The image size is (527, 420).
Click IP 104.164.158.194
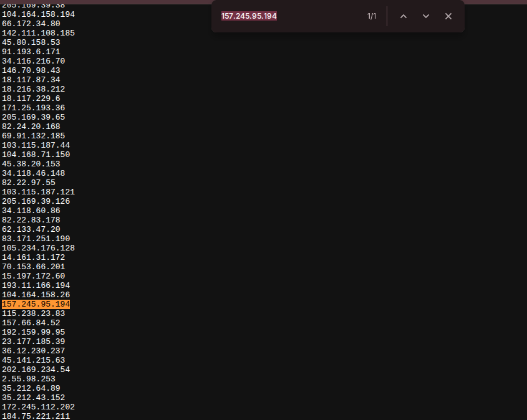pyautogui.click(x=38, y=14)
